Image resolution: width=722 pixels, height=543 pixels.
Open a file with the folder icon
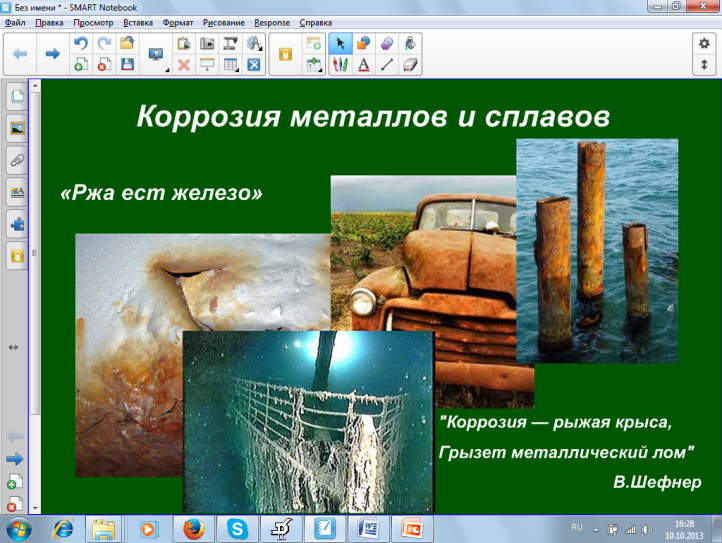[128, 43]
